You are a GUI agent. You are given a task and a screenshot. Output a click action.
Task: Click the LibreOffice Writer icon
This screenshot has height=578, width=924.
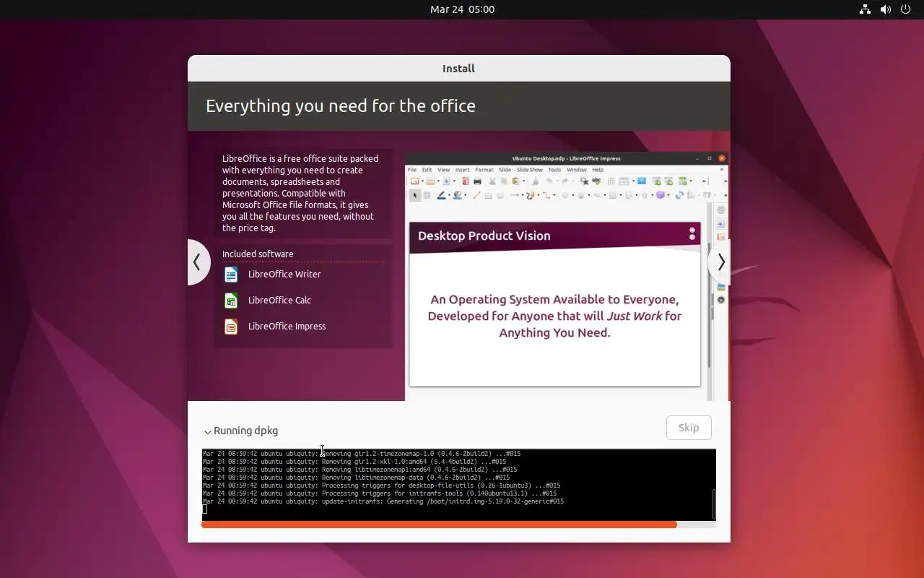point(231,275)
